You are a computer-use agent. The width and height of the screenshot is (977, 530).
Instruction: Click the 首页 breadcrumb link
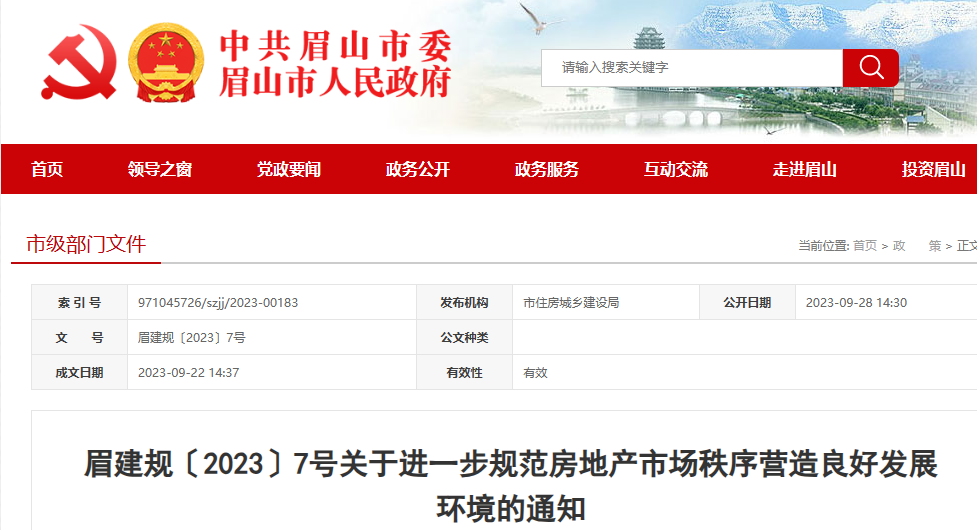point(865,246)
